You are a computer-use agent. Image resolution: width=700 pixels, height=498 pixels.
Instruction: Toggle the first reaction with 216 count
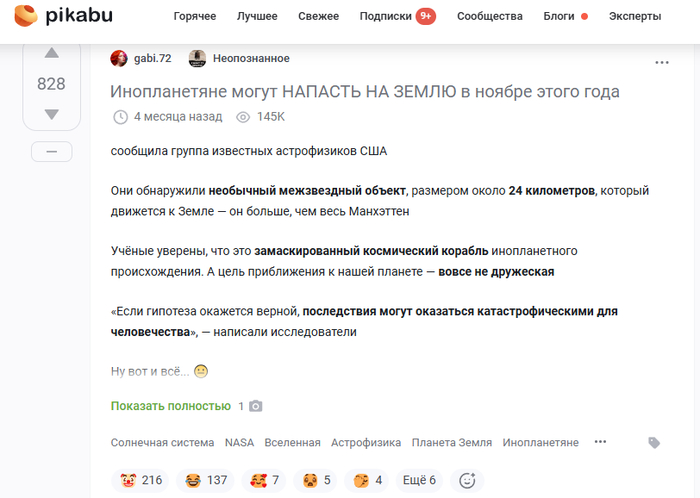(x=142, y=480)
